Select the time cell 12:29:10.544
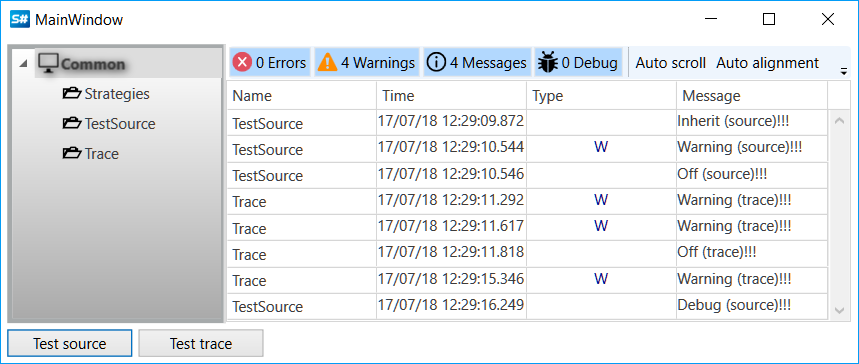The height and width of the screenshot is (364, 859). click(451, 148)
